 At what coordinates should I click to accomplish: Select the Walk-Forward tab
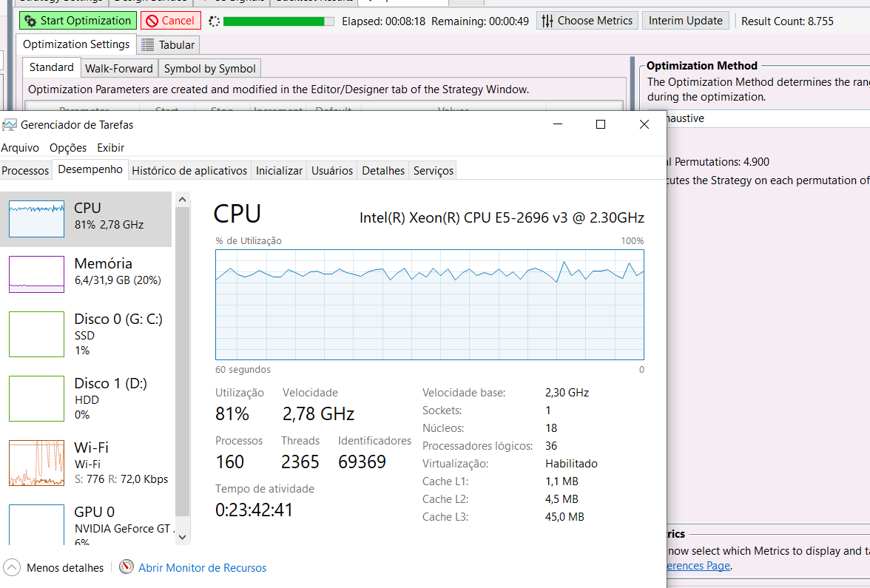coord(118,68)
